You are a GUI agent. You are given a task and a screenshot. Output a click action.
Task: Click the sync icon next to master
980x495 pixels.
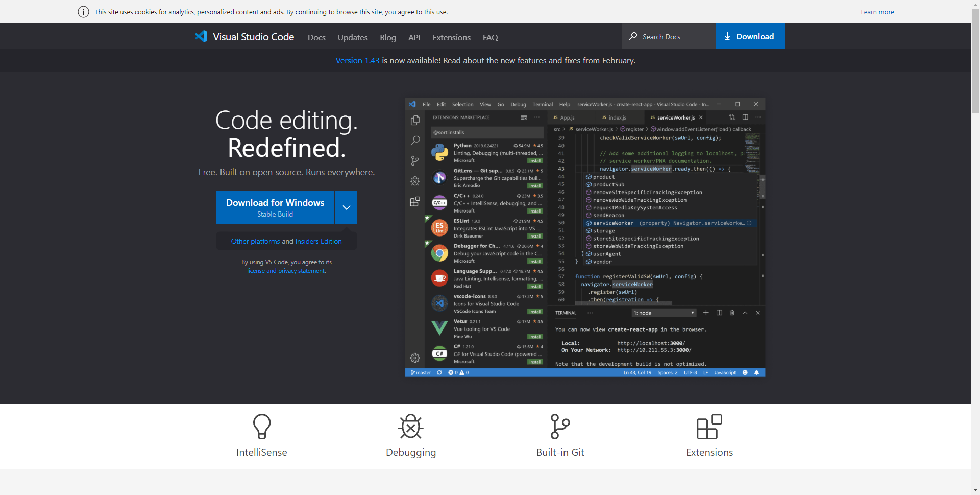point(439,372)
